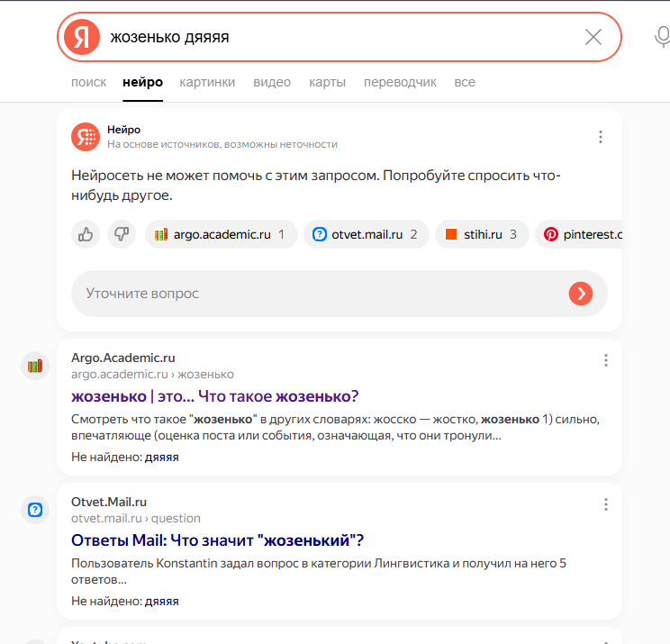Open Argo.Academic.ru result options menu

click(x=605, y=360)
